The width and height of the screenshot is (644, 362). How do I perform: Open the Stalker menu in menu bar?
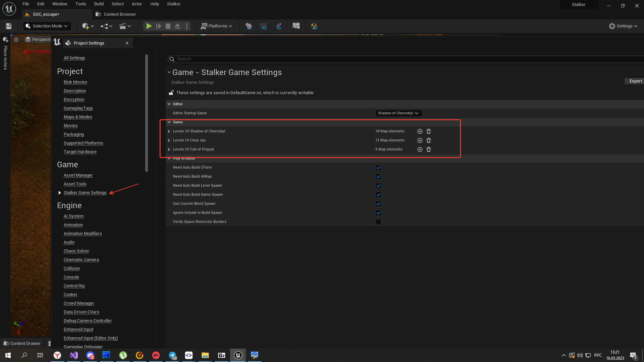point(174,4)
